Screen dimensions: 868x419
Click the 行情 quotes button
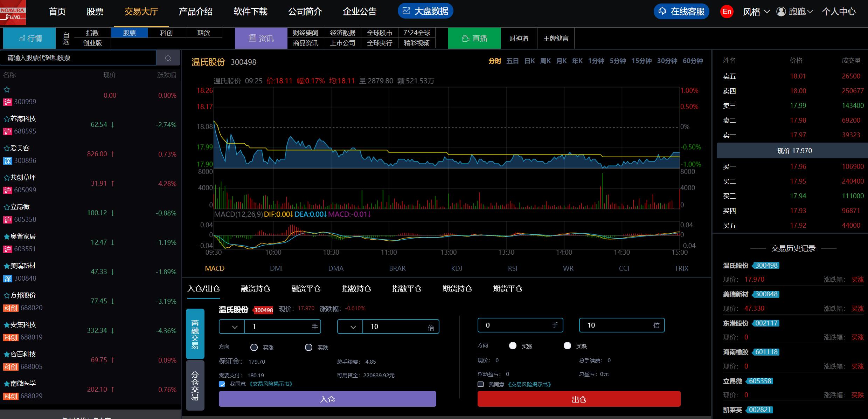pos(29,38)
